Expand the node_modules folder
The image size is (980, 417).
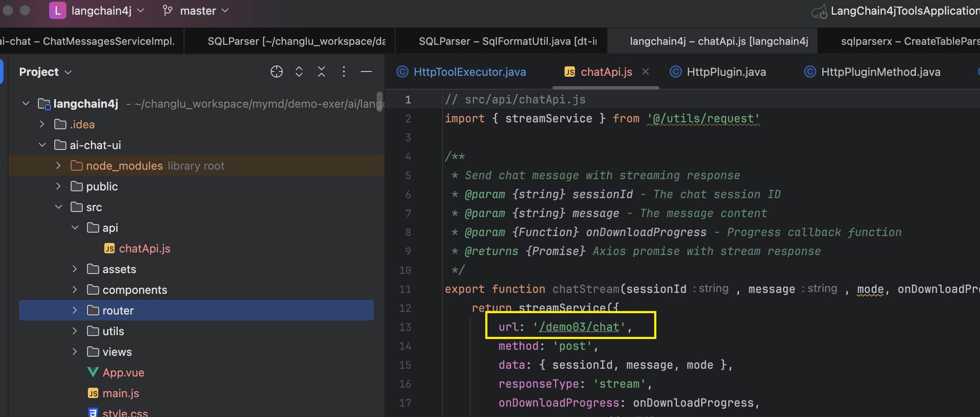click(58, 165)
